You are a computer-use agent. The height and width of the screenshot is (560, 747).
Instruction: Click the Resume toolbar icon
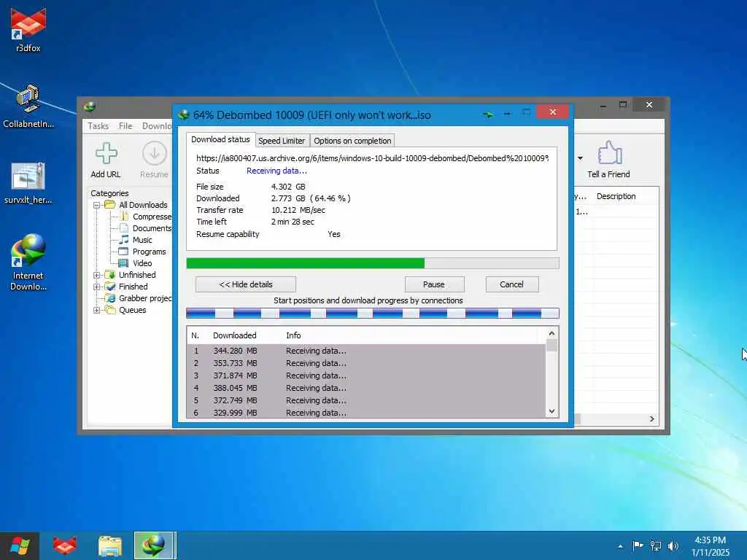click(x=154, y=160)
